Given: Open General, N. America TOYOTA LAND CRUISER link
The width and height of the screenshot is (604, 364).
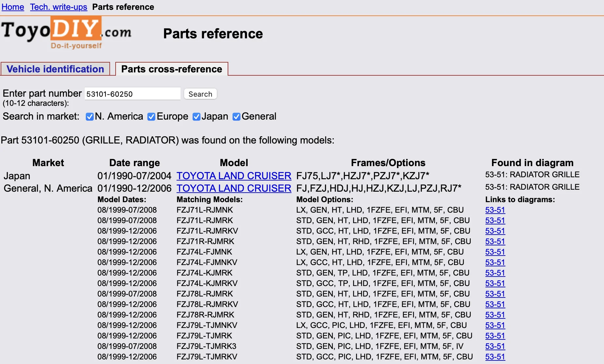Looking at the screenshot, I should 234,188.
